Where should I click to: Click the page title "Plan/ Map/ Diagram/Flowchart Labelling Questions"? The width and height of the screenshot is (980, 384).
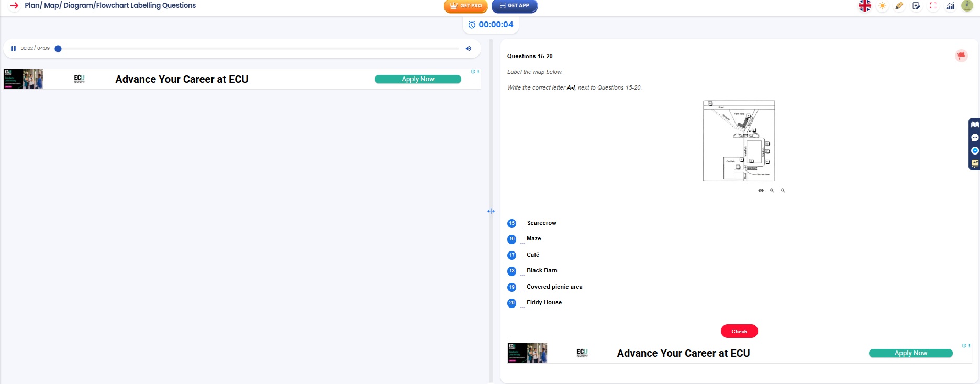110,5
